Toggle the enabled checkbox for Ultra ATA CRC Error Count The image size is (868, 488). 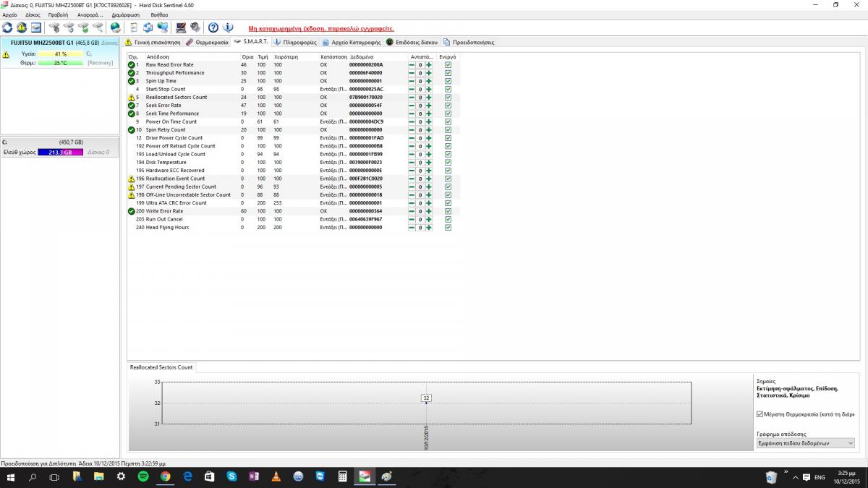pos(448,202)
